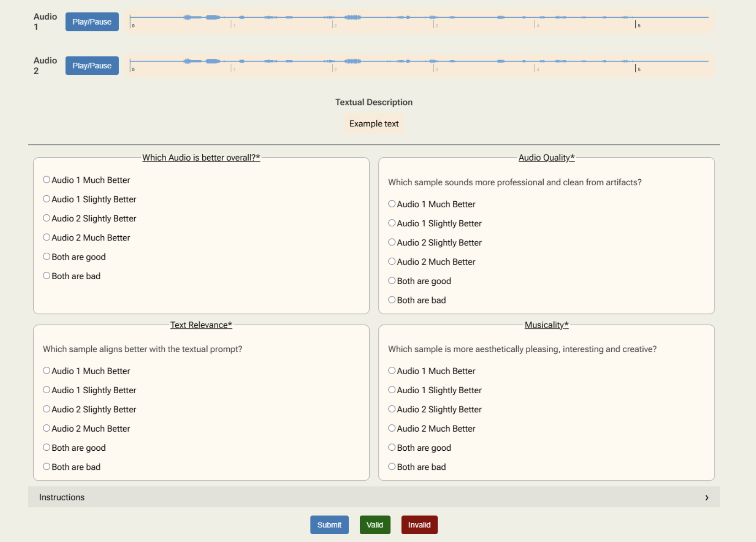The width and height of the screenshot is (756, 542).
Task: Select Audio 2 Slightly Better for Audio Quality
Action: tap(392, 242)
